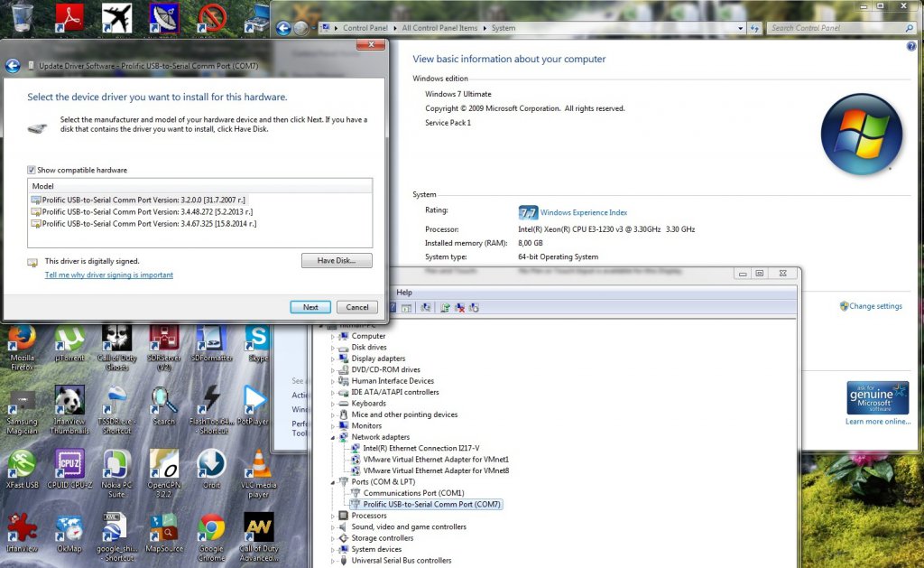The image size is (924, 568).
Task: Select Prolific driver version 3.4.67.325
Action: coord(149,223)
